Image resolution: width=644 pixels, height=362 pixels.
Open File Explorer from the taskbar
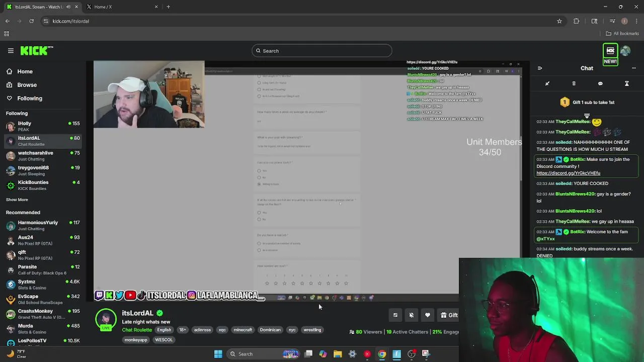tap(338, 354)
